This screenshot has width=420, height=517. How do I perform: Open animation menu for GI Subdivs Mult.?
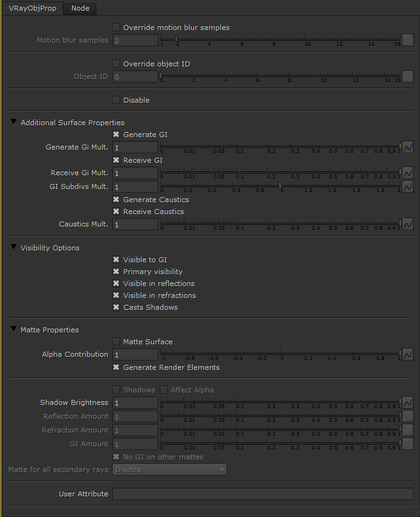point(408,187)
